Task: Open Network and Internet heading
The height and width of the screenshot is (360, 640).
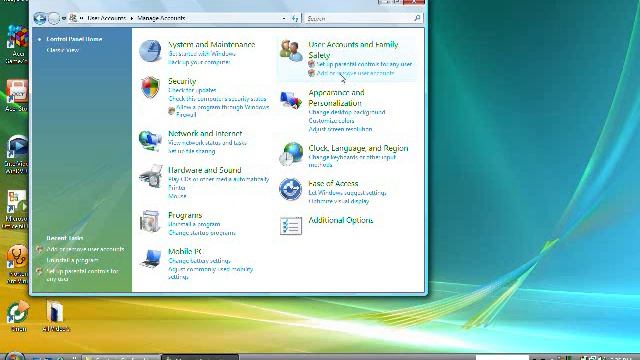Action: pos(205,133)
